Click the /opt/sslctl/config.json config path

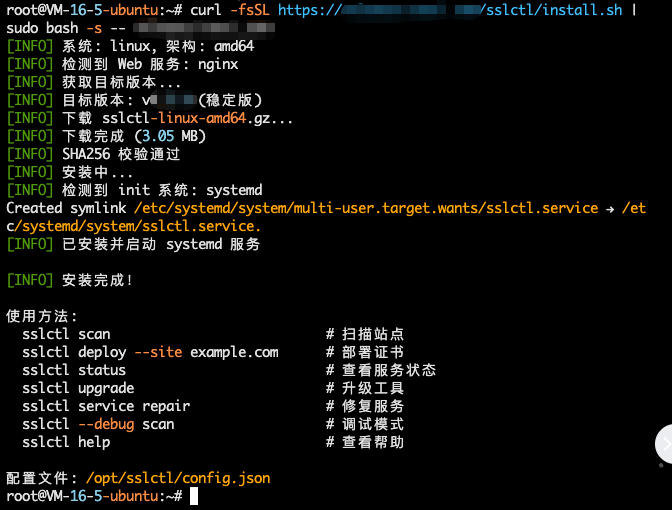point(178,478)
